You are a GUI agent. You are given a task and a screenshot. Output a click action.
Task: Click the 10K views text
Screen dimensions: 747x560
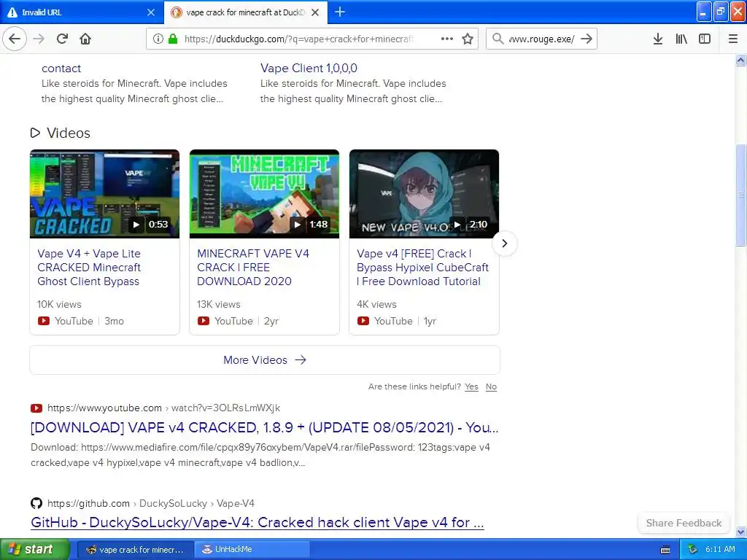tap(59, 304)
